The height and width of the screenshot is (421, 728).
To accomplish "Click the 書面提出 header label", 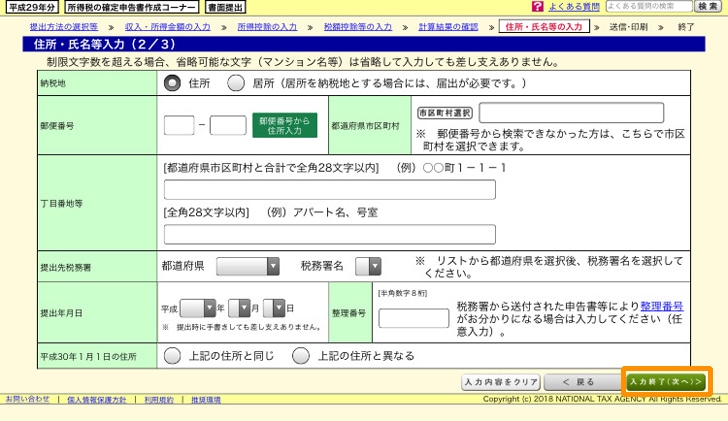I will [x=225, y=7].
